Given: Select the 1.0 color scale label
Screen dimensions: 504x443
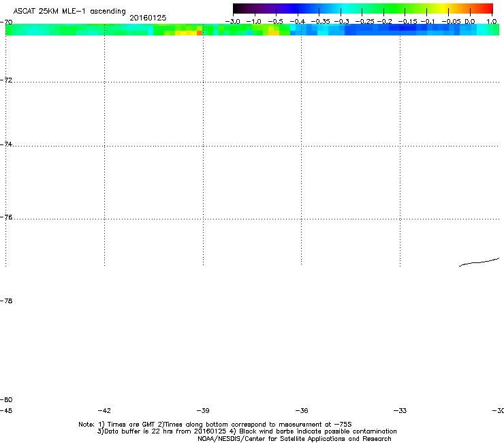Looking at the screenshot, I should [492, 22].
